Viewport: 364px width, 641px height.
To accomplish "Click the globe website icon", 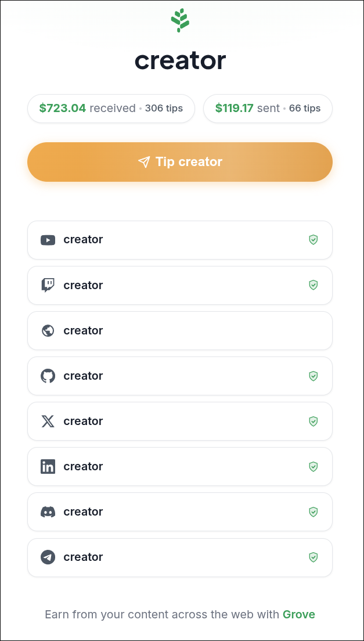I will (x=48, y=330).
